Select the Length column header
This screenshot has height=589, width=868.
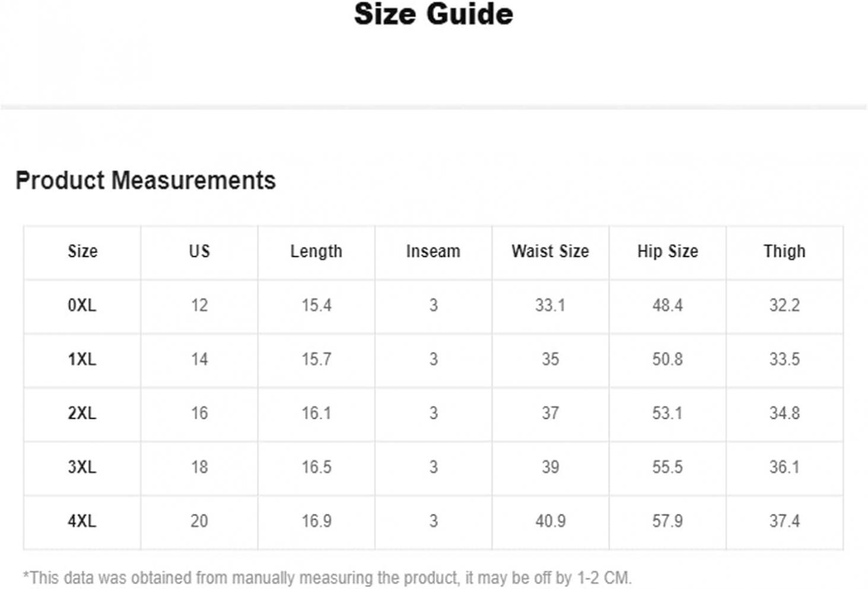click(x=316, y=251)
